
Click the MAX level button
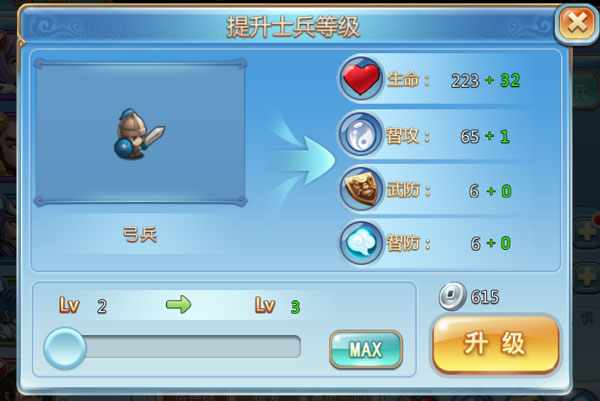365,349
